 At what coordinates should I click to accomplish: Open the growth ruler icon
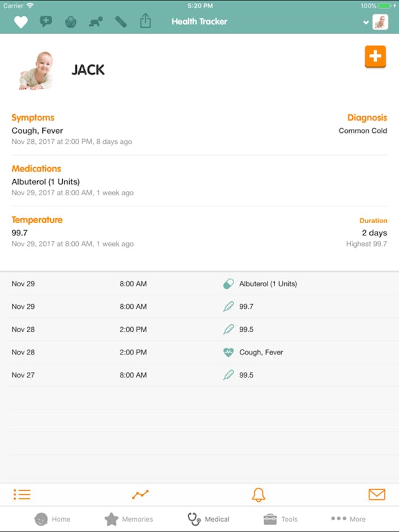click(121, 22)
